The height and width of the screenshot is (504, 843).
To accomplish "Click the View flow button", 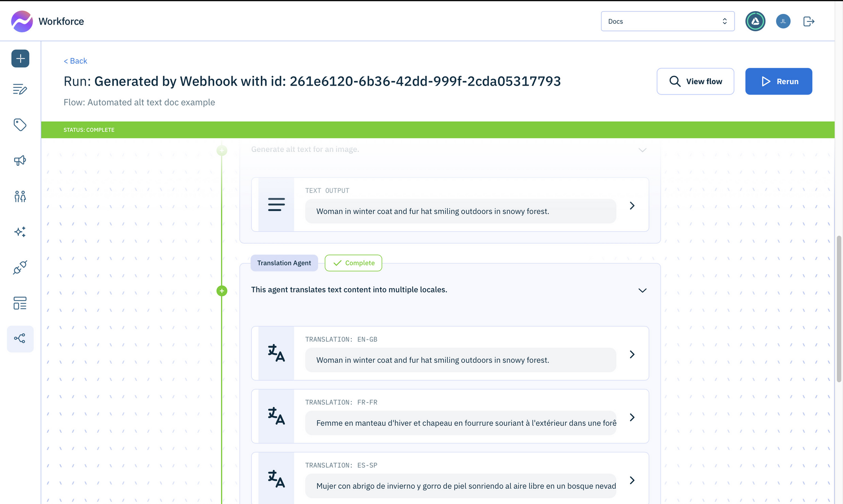I will (x=695, y=82).
